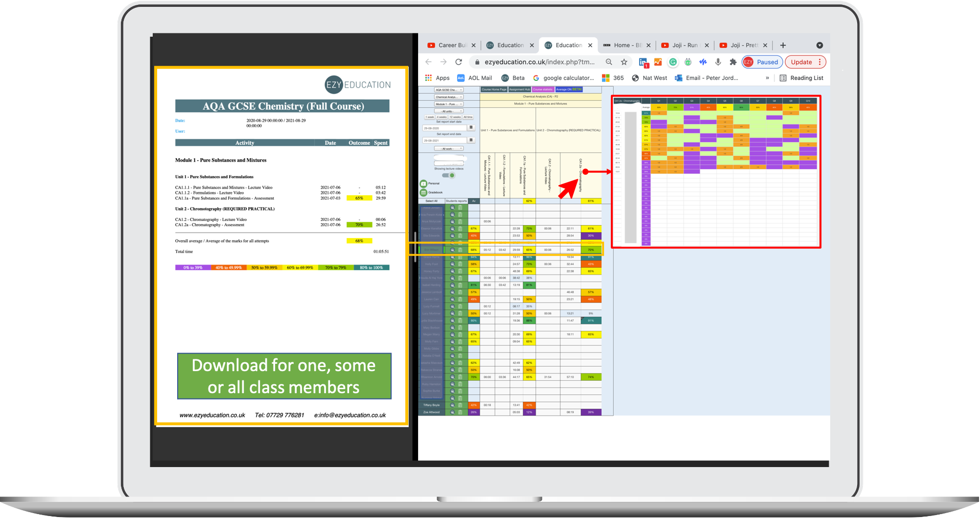Open calendar picker for report start date
This screenshot has height=518, width=980.
click(471, 128)
